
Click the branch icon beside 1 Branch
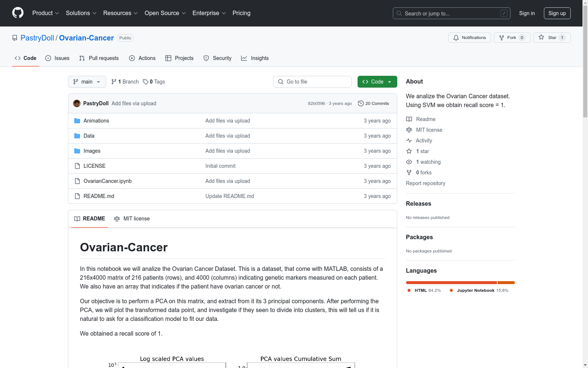point(114,82)
